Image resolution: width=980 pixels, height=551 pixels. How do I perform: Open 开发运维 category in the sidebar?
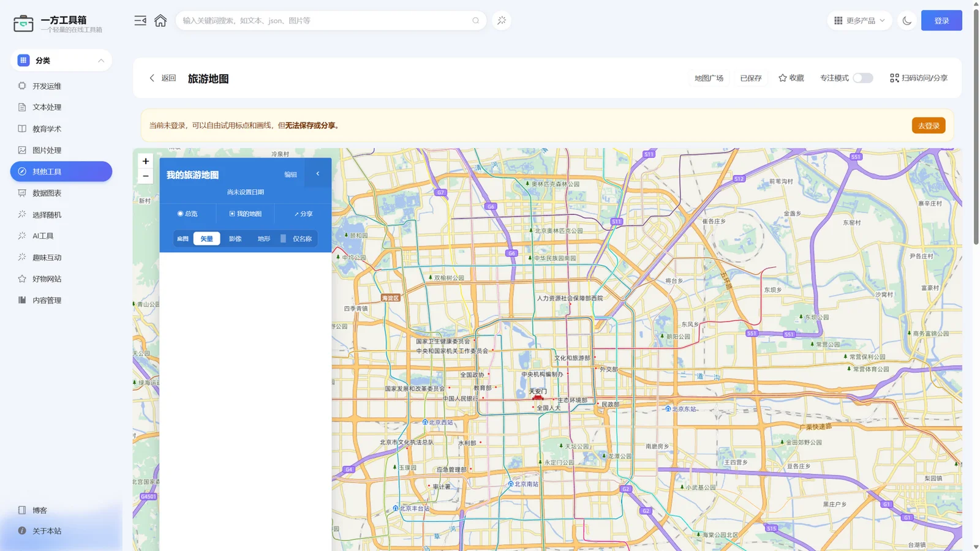pyautogui.click(x=61, y=86)
